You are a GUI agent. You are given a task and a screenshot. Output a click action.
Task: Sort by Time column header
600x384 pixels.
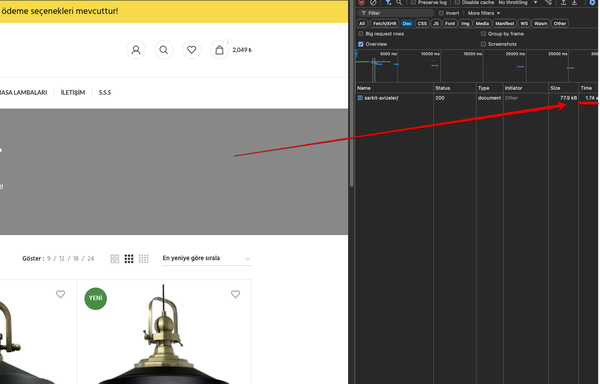[589, 88]
